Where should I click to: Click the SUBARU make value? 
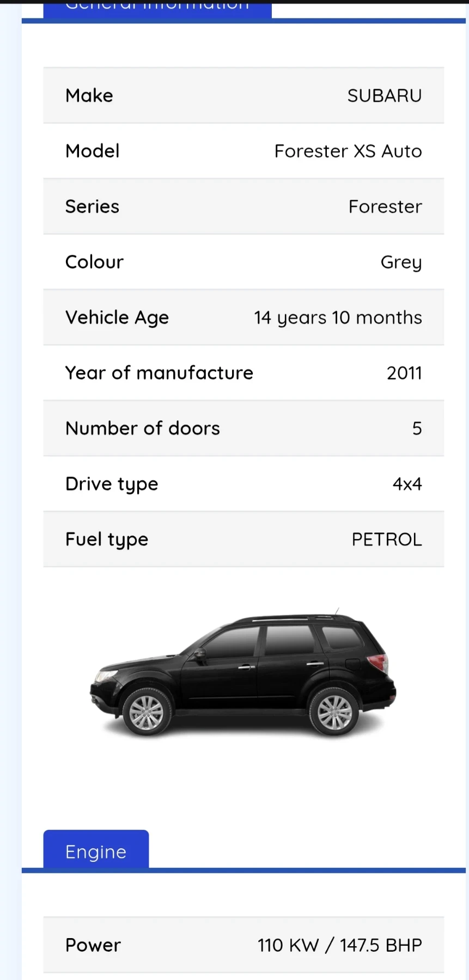[x=385, y=96]
